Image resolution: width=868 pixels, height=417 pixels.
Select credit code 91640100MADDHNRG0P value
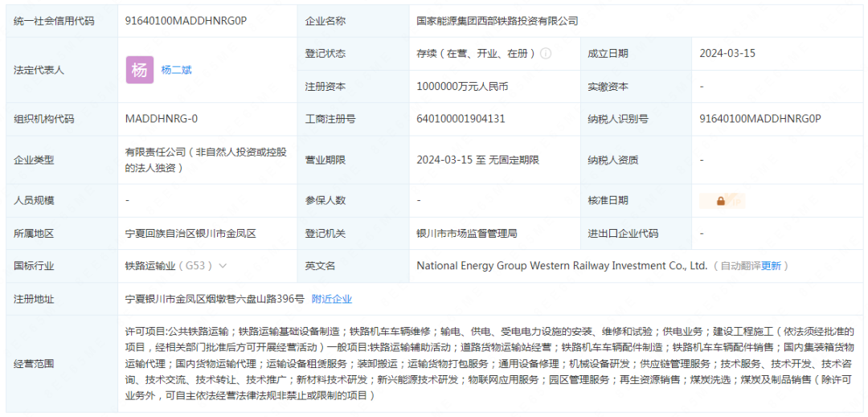tap(186, 21)
